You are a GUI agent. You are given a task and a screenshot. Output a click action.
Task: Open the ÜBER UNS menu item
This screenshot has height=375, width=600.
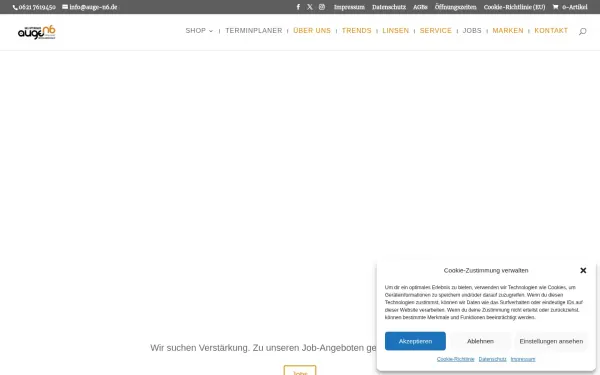[x=312, y=31]
